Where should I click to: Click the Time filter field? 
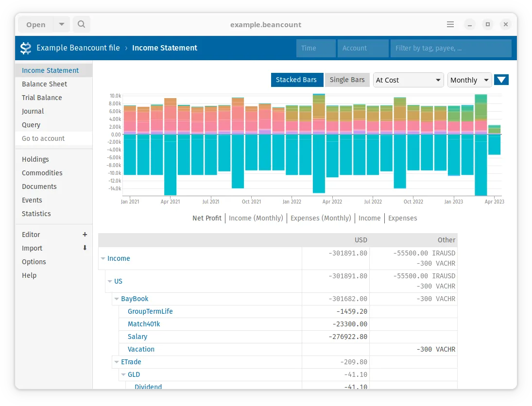tap(316, 48)
